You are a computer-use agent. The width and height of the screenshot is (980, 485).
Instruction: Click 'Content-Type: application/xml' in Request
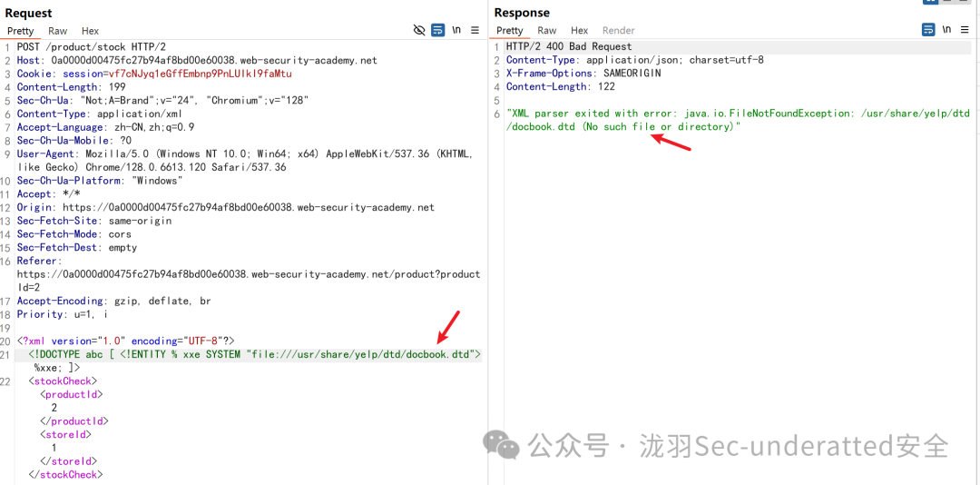tap(99, 114)
